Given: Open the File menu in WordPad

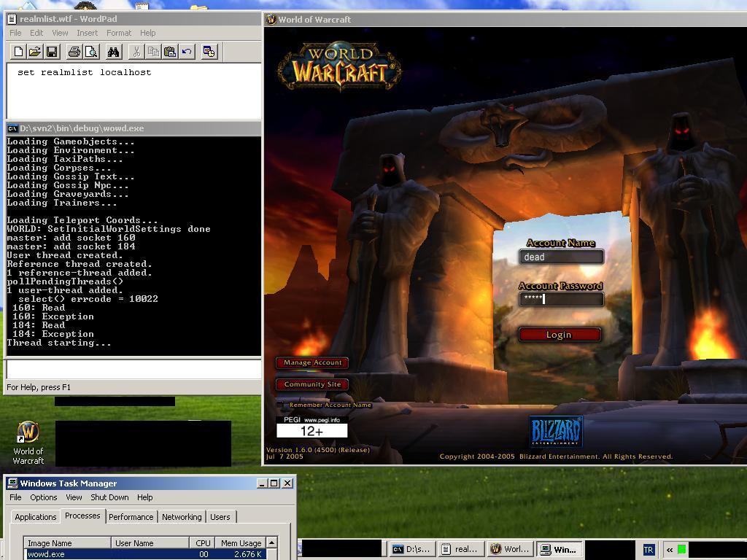Looking at the screenshot, I should (x=16, y=33).
